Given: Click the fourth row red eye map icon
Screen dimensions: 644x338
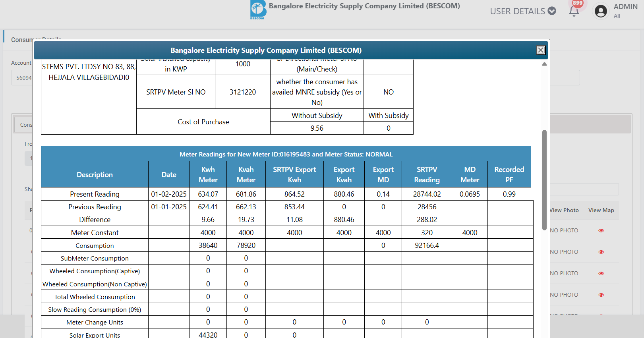Looking at the screenshot, I should pyautogui.click(x=601, y=295).
